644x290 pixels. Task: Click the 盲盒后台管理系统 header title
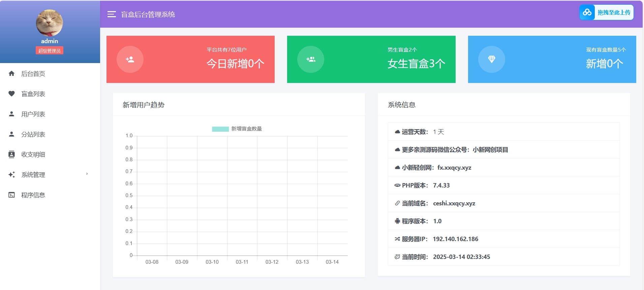pyautogui.click(x=148, y=14)
